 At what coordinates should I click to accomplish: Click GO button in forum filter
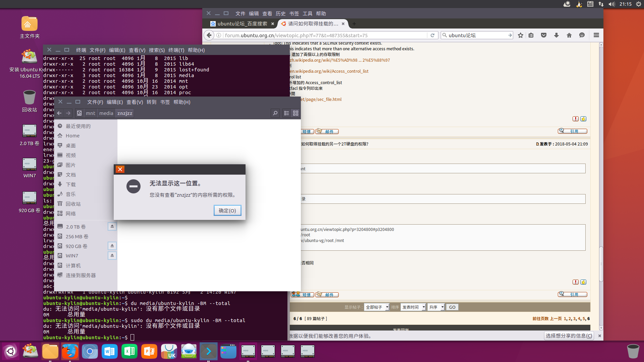(452, 307)
